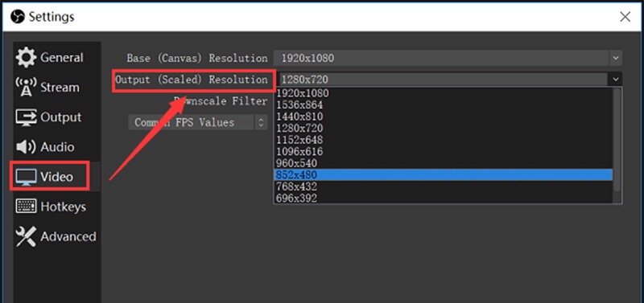Click the Output Resolution 1280x720 field
This screenshot has width=644, height=303.
point(444,79)
